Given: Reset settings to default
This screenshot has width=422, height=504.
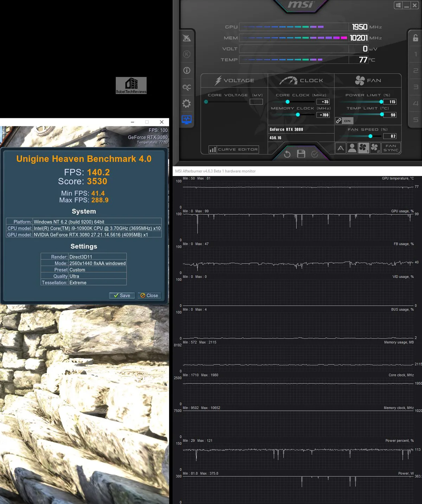Looking at the screenshot, I should point(287,154).
